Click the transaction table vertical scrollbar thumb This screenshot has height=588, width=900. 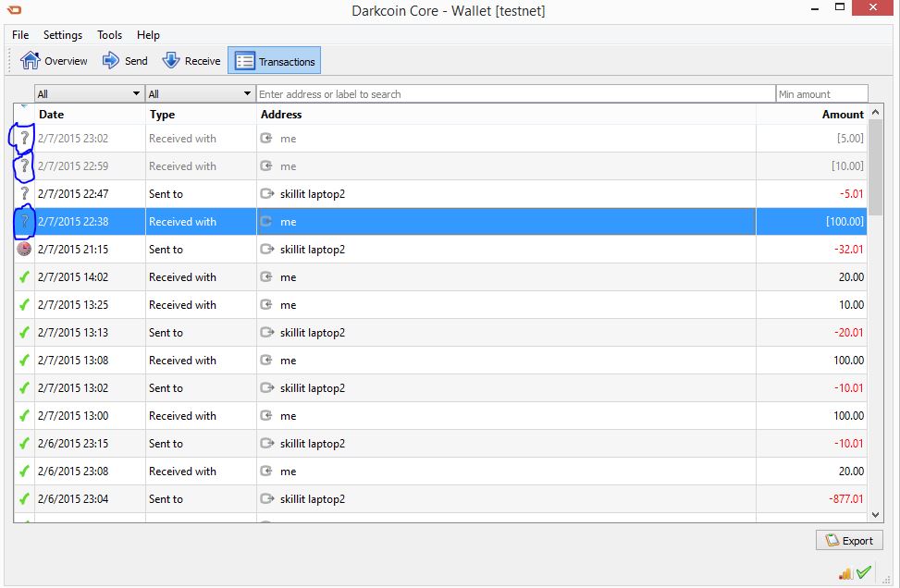[875, 167]
